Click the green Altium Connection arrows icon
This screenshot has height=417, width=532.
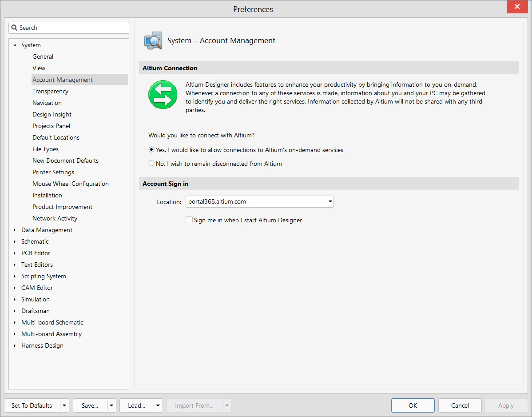click(163, 95)
